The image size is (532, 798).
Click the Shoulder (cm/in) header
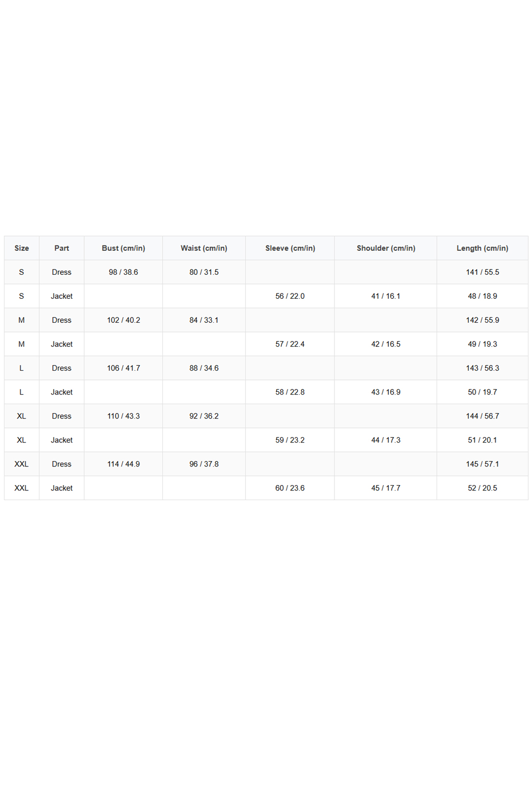click(386, 248)
